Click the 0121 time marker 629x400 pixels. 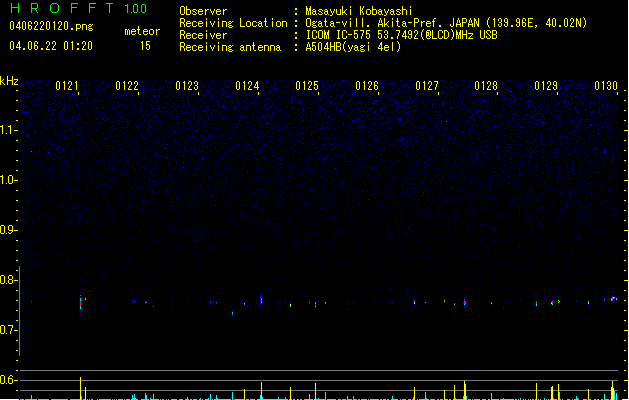coord(67,86)
